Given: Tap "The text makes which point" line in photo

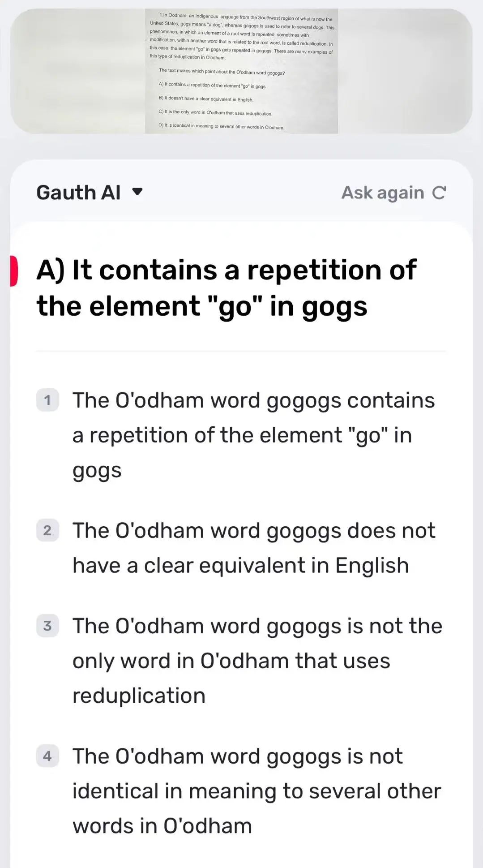Looking at the screenshot, I should click(x=222, y=72).
